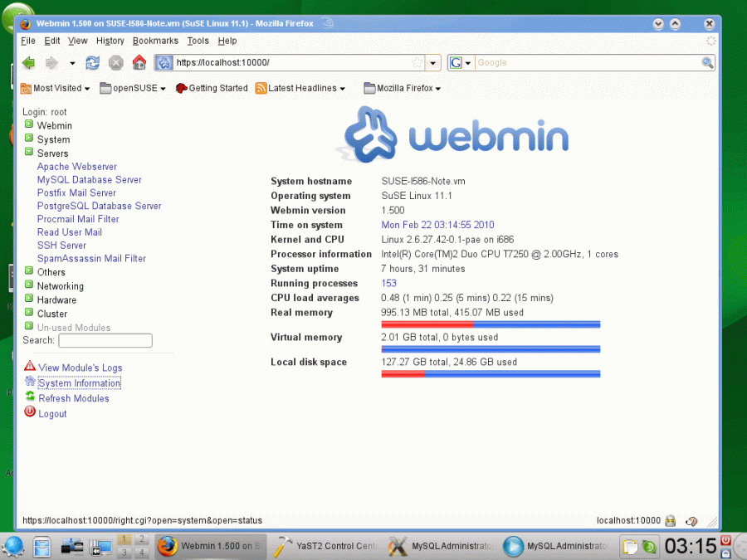Open the Apache Webserver module

(76, 167)
